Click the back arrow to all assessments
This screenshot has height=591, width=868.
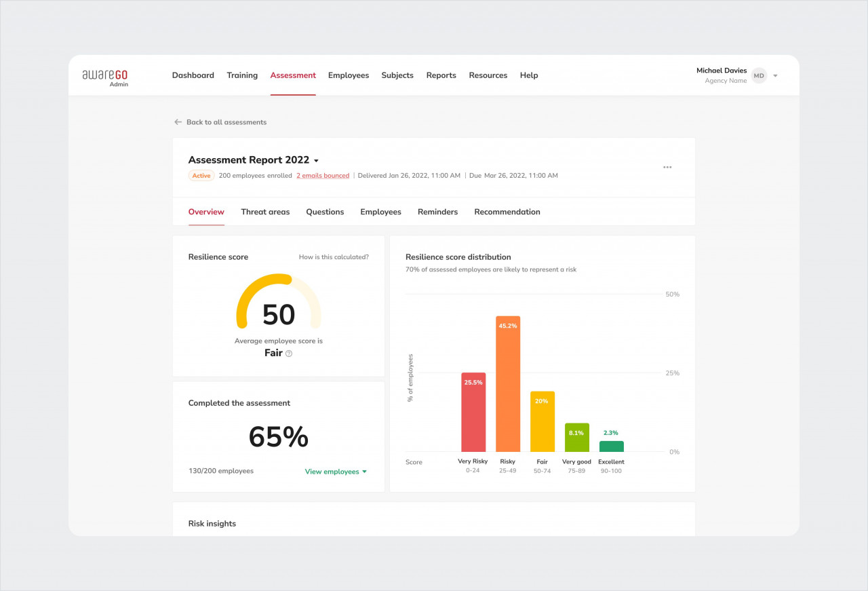tap(178, 122)
